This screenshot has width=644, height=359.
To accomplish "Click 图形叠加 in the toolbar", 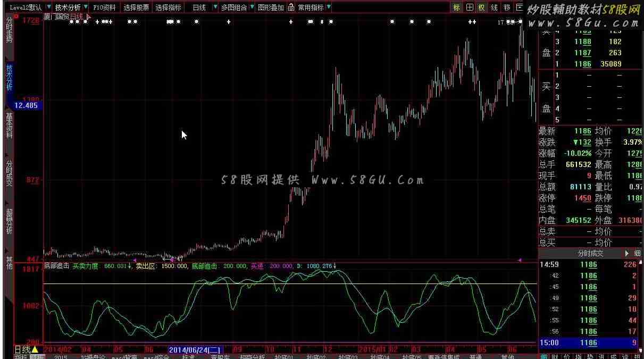I will click(271, 7).
